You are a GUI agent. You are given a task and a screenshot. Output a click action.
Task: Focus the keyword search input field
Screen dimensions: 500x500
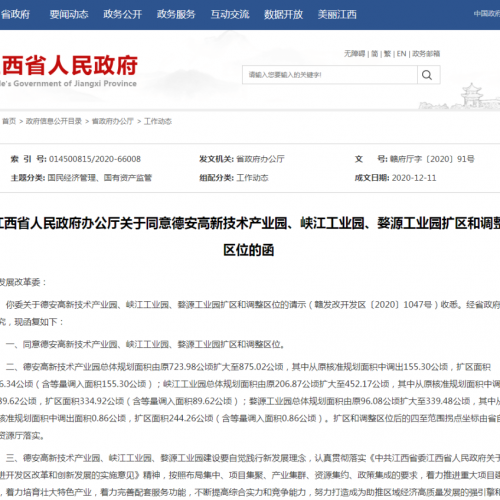tap(330, 75)
